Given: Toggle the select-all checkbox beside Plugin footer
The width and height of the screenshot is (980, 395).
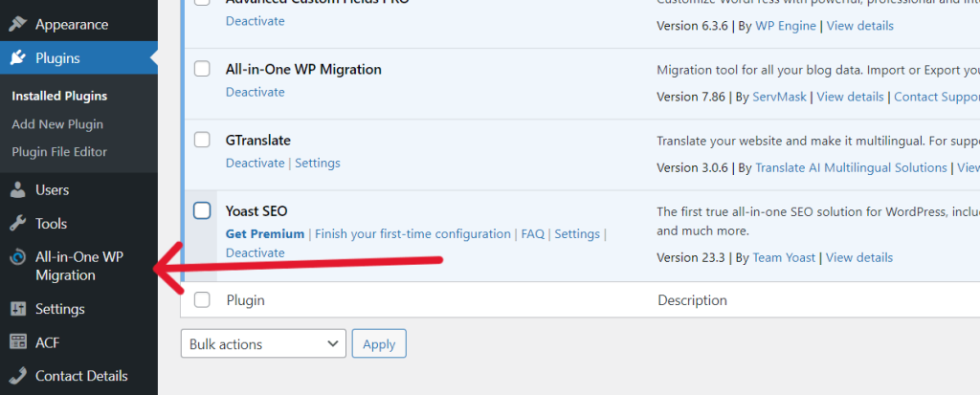Looking at the screenshot, I should click(202, 300).
